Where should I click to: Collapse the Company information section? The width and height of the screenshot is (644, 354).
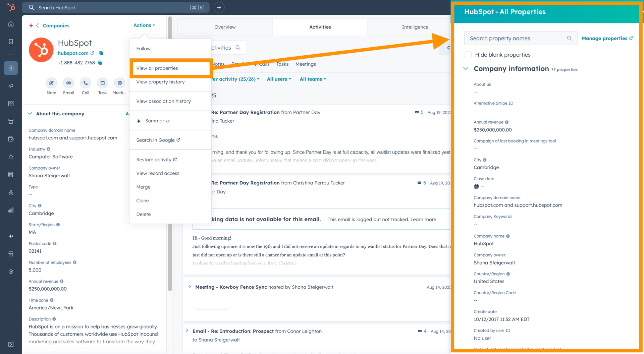(x=466, y=68)
